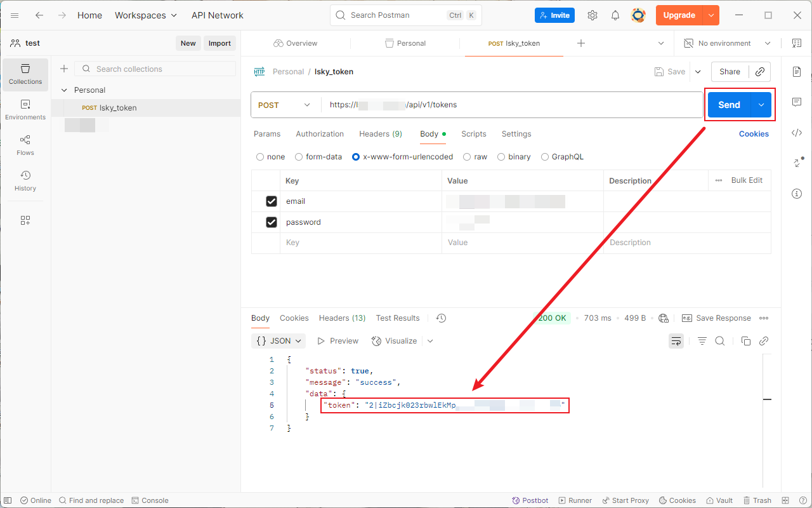812x508 pixels.
Task: Click the Invite button
Action: tap(554, 15)
